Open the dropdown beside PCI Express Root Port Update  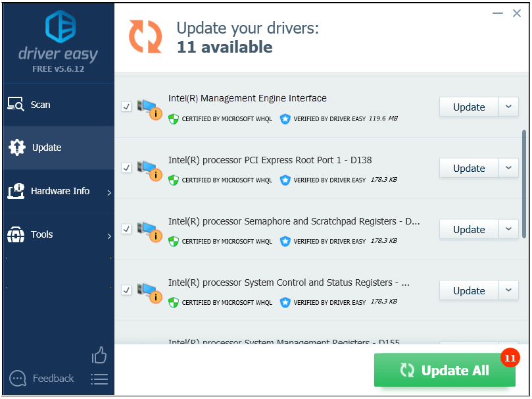(508, 168)
